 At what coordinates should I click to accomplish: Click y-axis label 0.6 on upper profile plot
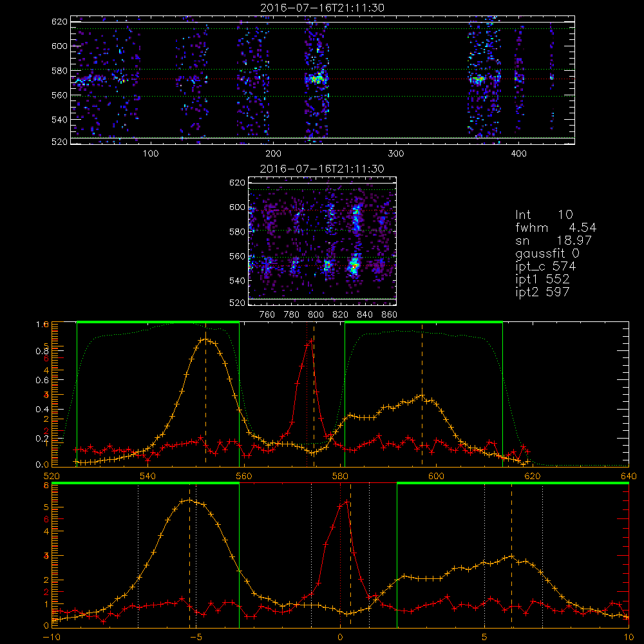click(42, 381)
